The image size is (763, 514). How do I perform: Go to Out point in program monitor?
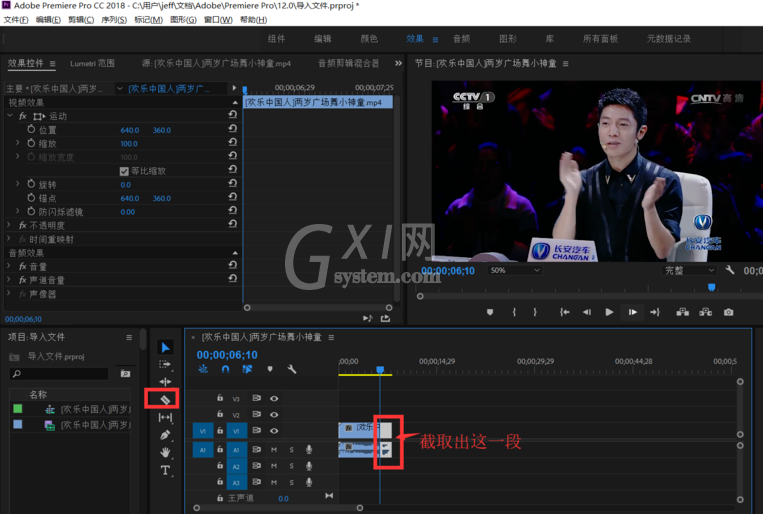pyautogui.click(x=655, y=312)
